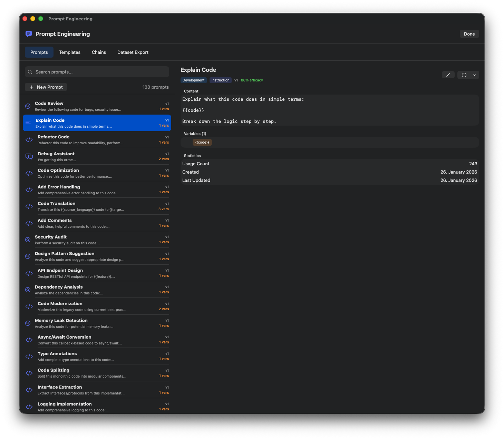This screenshot has height=439, width=504.
Task: Select the Code Translation prompt
Action: click(x=97, y=206)
